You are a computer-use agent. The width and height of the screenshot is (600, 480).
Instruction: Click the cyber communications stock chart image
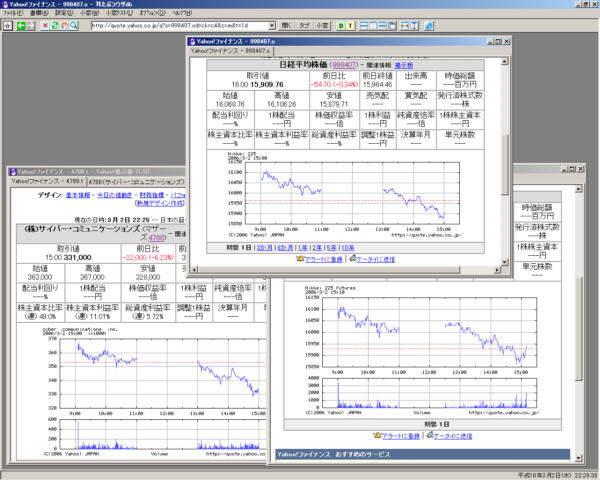153,392
